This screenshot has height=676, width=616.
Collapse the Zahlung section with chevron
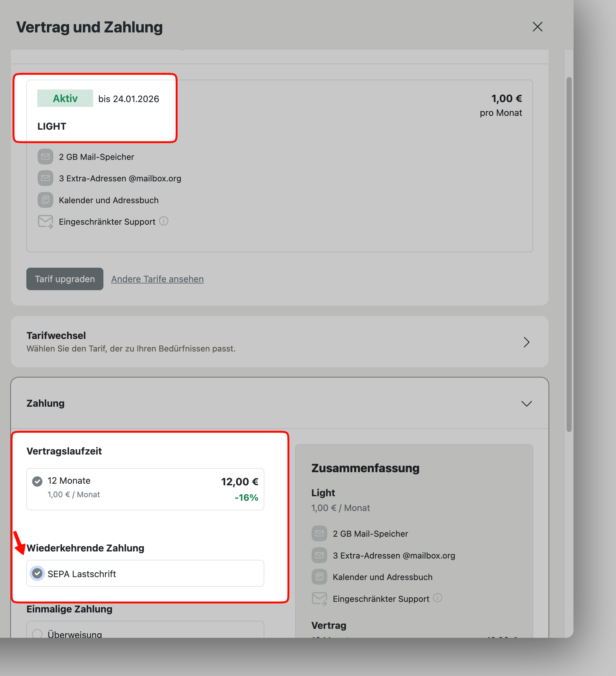click(526, 403)
